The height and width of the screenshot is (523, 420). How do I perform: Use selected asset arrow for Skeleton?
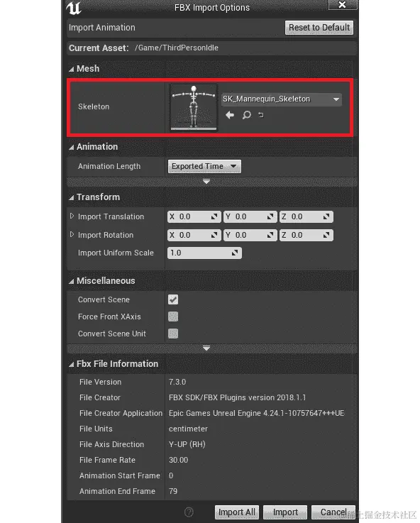[x=230, y=115]
